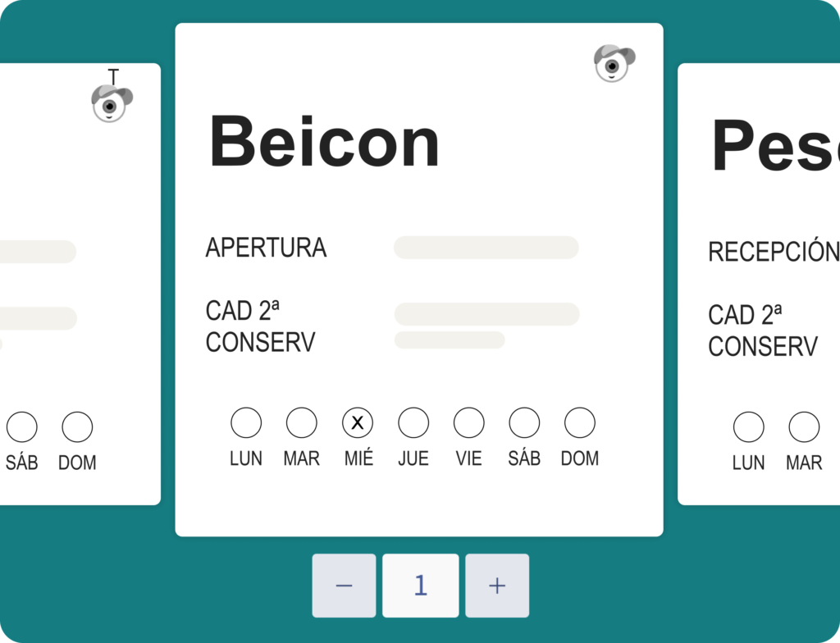This screenshot has width=840, height=643.
Task: Select VIE day circle on Beicon card
Action: pos(469,423)
